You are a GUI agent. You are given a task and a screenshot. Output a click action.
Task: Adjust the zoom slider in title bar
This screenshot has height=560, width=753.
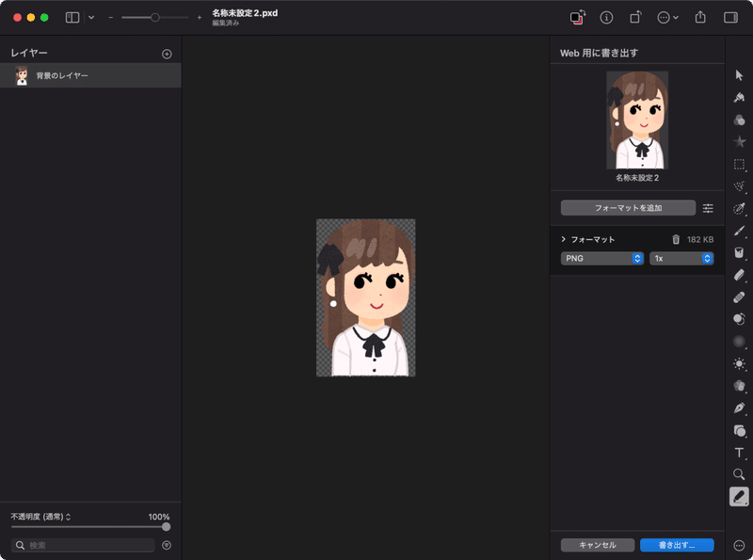tap(154, 18)
